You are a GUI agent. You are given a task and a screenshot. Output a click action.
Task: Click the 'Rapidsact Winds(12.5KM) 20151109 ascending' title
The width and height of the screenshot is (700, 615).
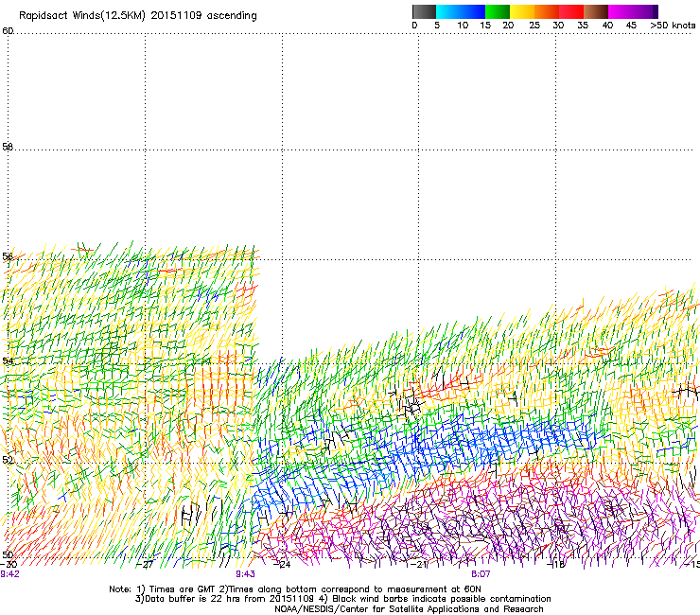pos(138,16)
